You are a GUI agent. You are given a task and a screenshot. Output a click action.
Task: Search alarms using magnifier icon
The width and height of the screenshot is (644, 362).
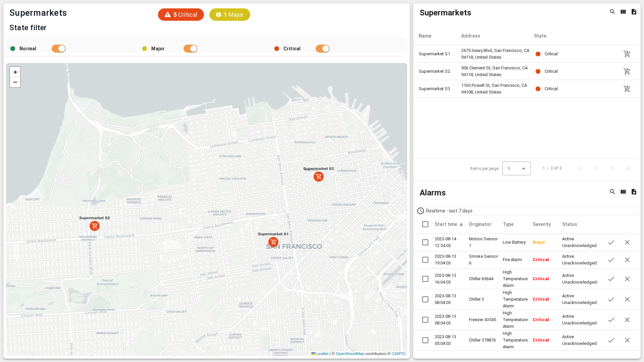[612, 192]
